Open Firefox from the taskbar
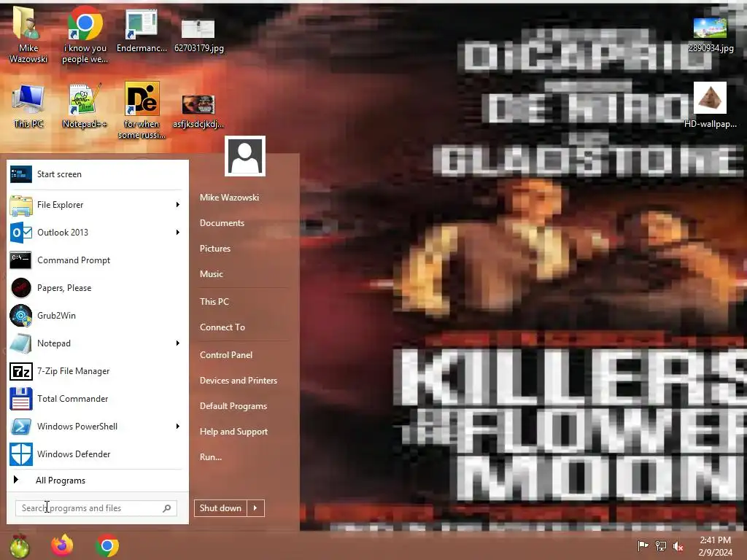 click(x=63, y=545)
